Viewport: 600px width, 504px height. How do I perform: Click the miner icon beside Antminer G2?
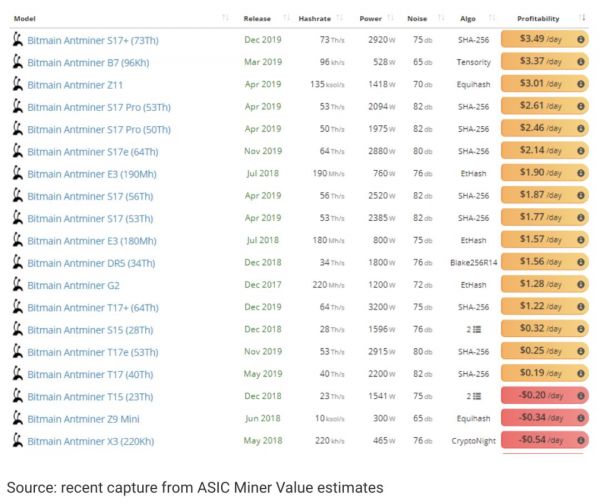click(x=17, y=285)
